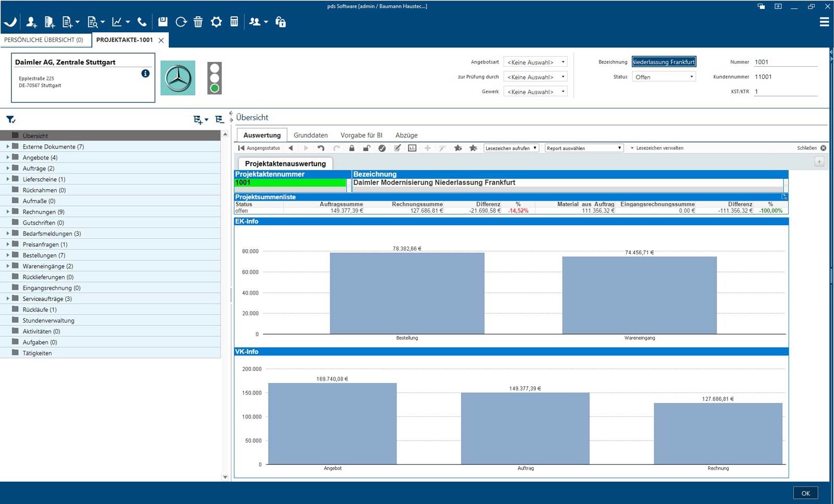Screen dimensions: 834x504
Task: Open the 'Report auswählen' dropdown
Action: [584, 148]
